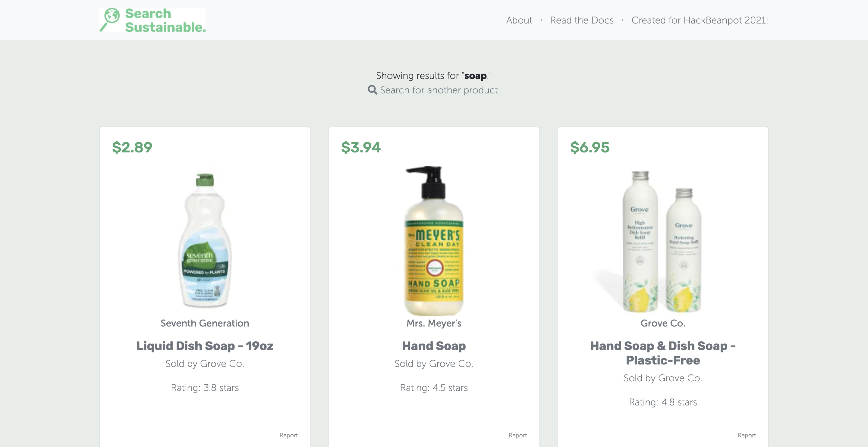Click the Rating 4.5 stars text
This screenshot has height=447, width=868.
click(434, 388)
